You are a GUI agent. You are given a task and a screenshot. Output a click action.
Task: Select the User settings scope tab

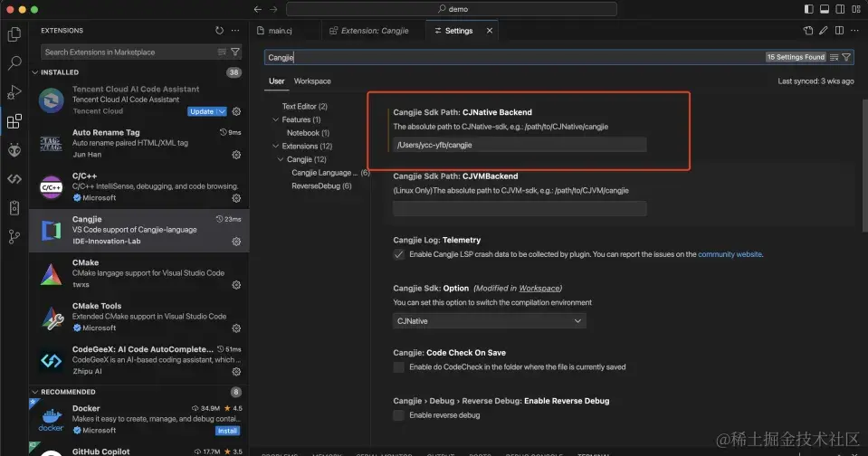tap(276, 81)
